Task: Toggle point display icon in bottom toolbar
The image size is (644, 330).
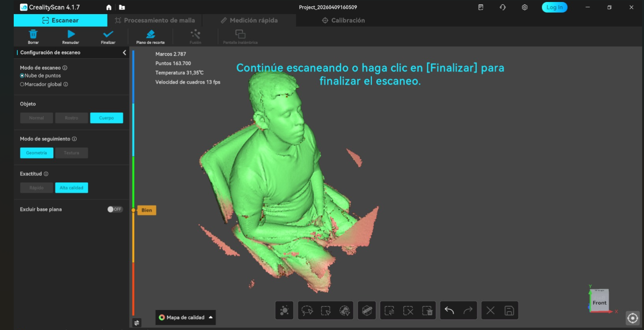Action: [x=284, y=311]
